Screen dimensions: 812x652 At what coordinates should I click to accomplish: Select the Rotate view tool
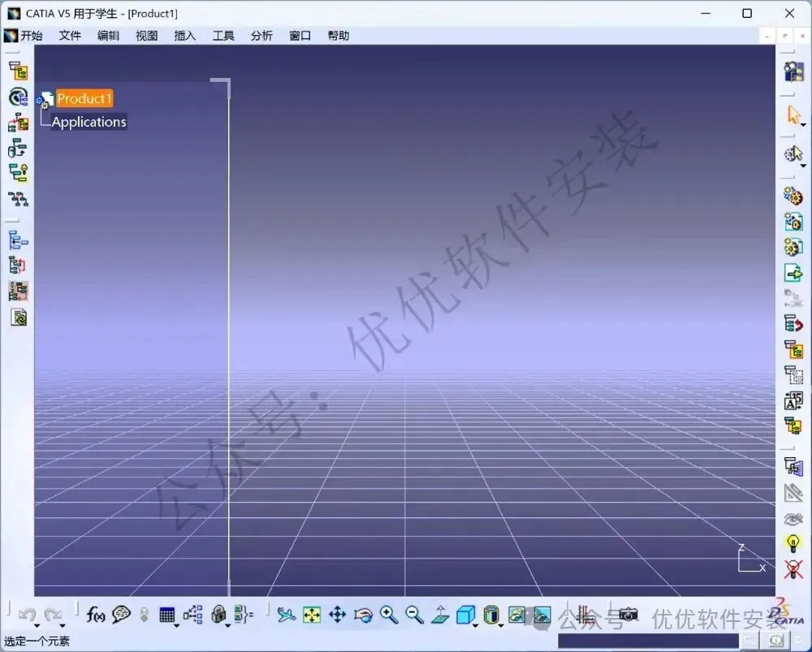click(363, 615)
